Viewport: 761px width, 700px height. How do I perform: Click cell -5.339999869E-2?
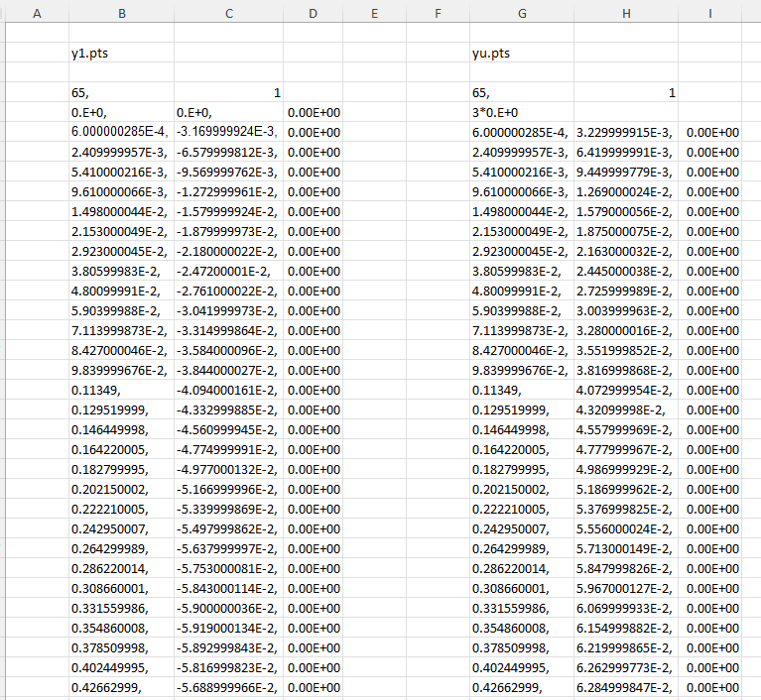click(x=229, y=509)
